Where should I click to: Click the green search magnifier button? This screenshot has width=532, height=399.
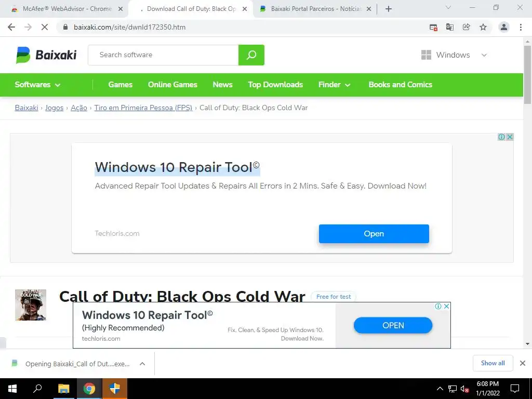tap(251, 55)
